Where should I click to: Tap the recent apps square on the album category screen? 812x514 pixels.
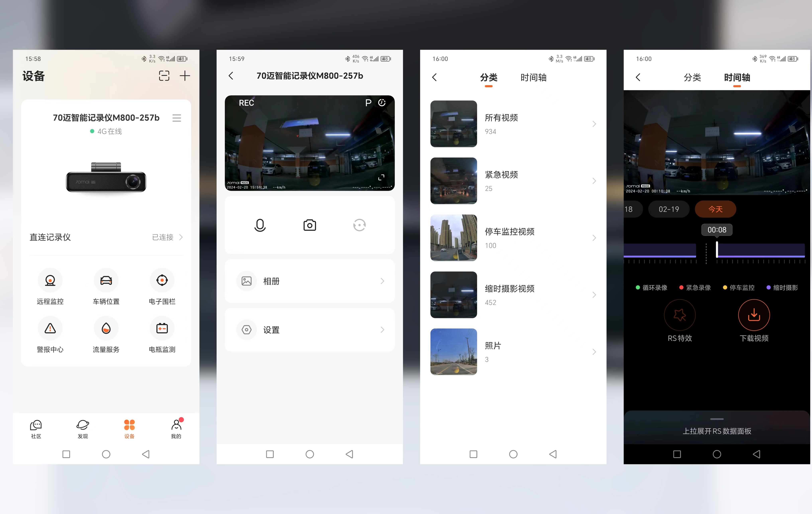473,454
